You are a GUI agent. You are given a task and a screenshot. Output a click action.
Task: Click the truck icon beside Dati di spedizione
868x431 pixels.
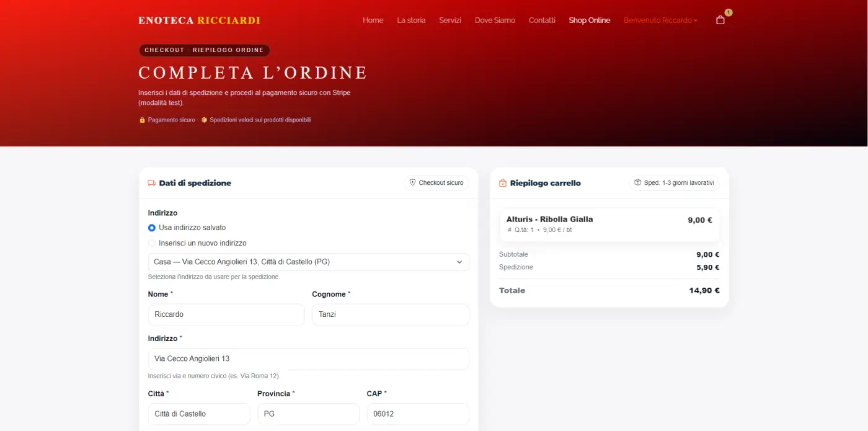pyautogui.click(x=151, y=182)
